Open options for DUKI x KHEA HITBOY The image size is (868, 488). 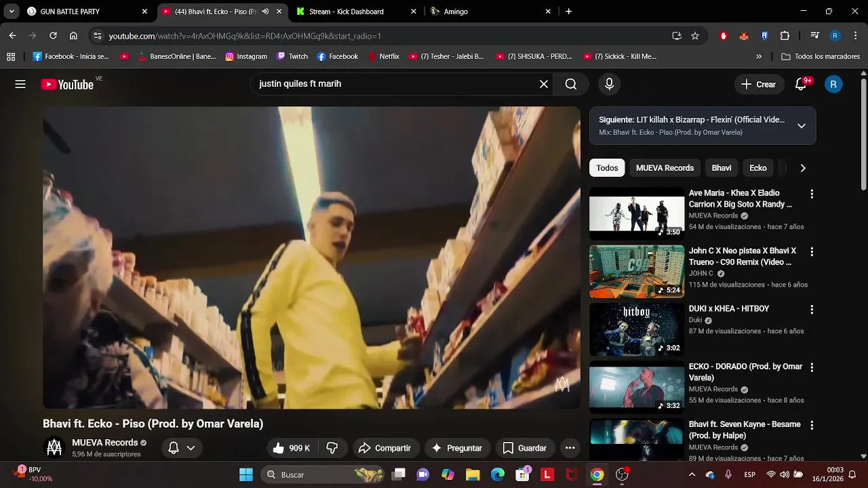(x=812, y=309)
